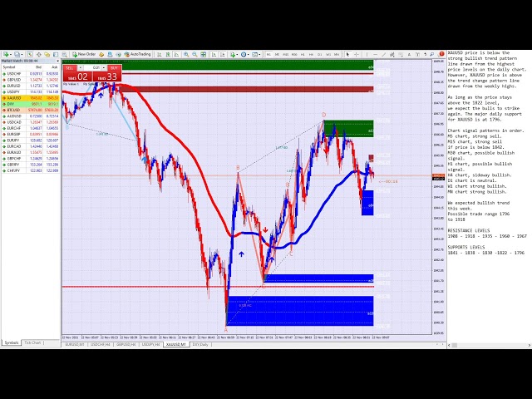Switch to the Tick Chart tab
The image size is (532, 399).
[32, 342]
